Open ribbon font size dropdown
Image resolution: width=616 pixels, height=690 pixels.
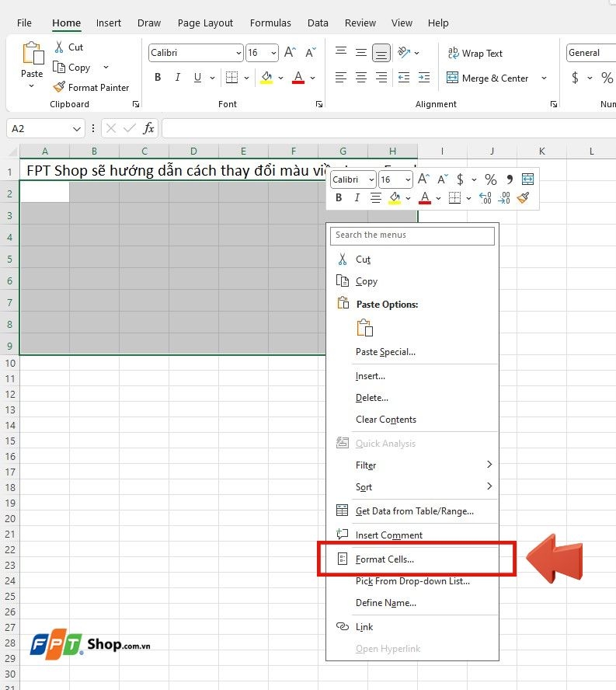pos(273,54)
